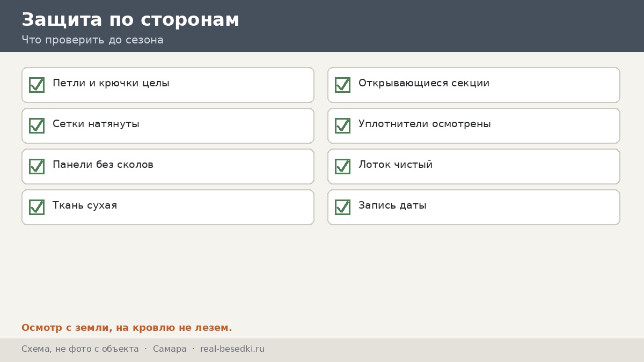The image size is (644, 362).
Task: Click the "Панели без сколов" label
Action: point(103,165)
